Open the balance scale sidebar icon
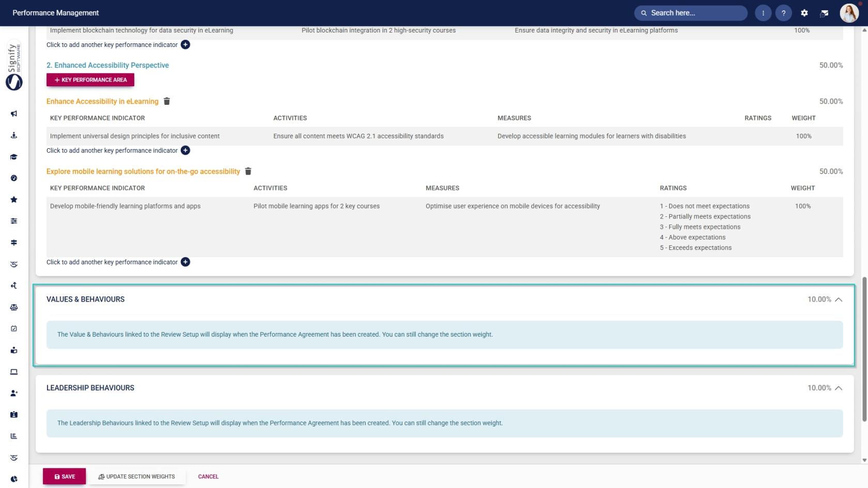Image resolution: width=868 pixels, height=488 pixels. click(14, 307)
